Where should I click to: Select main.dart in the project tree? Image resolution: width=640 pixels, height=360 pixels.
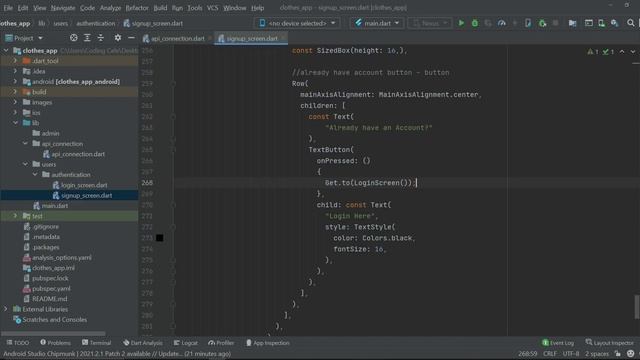(55, 206)
